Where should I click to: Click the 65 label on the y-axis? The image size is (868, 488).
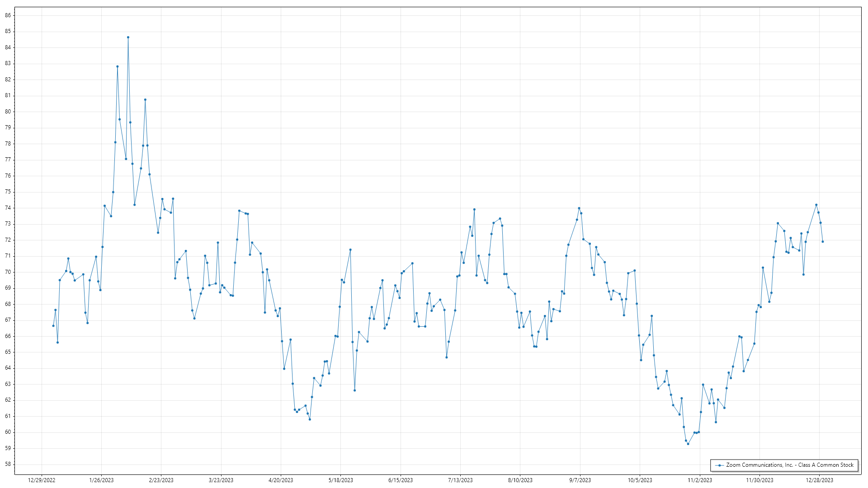coord(8,352)
